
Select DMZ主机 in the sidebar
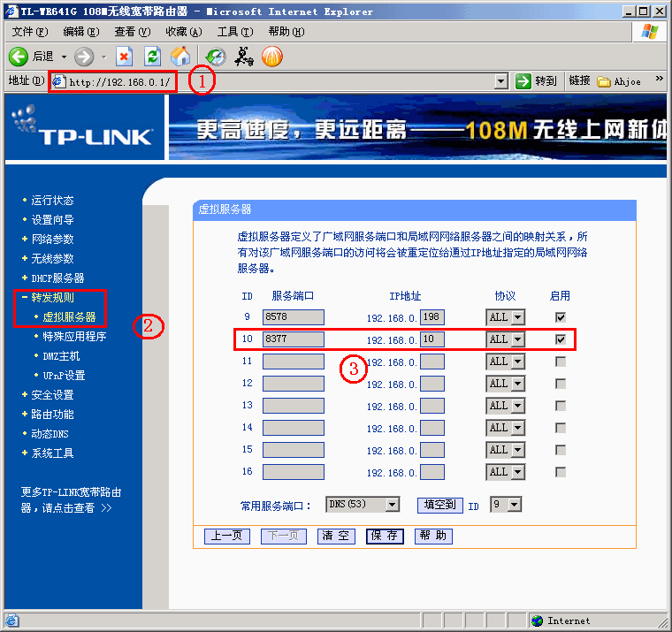pyautogui.click(x=61, y=356)
